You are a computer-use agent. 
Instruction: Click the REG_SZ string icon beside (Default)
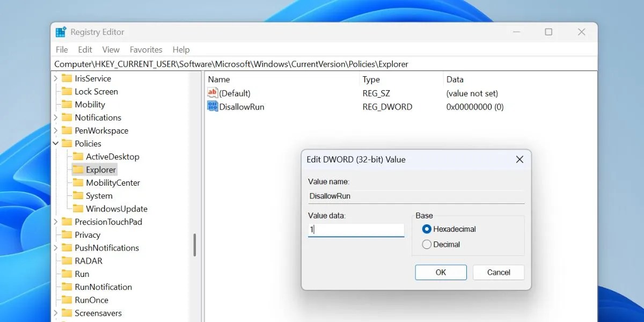click(212, 93)
